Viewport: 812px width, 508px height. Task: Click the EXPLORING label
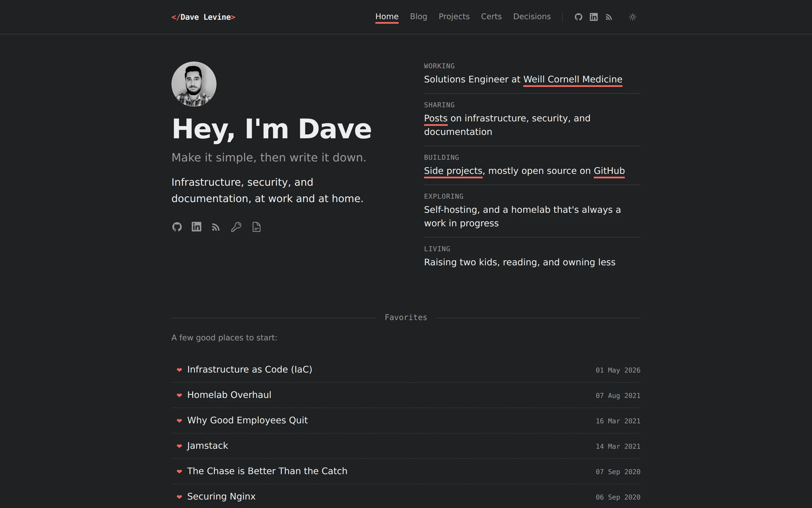[x=443, y=196]
